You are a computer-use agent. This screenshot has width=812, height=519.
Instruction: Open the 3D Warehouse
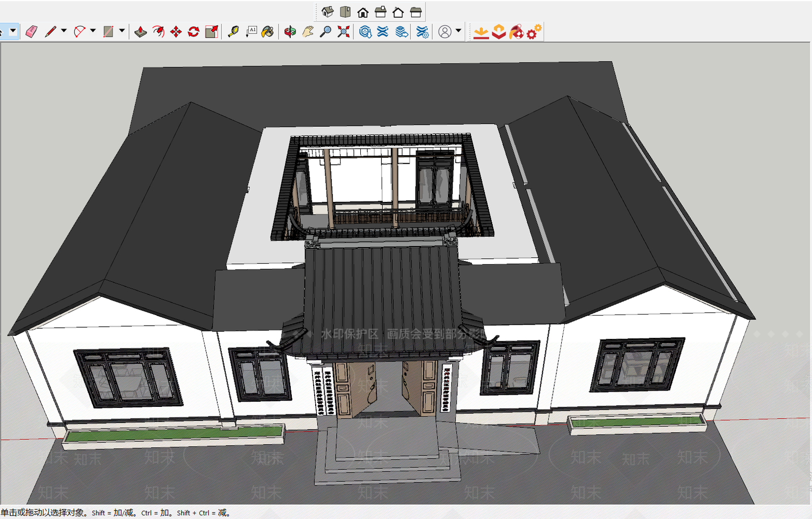tap(365, 32)
